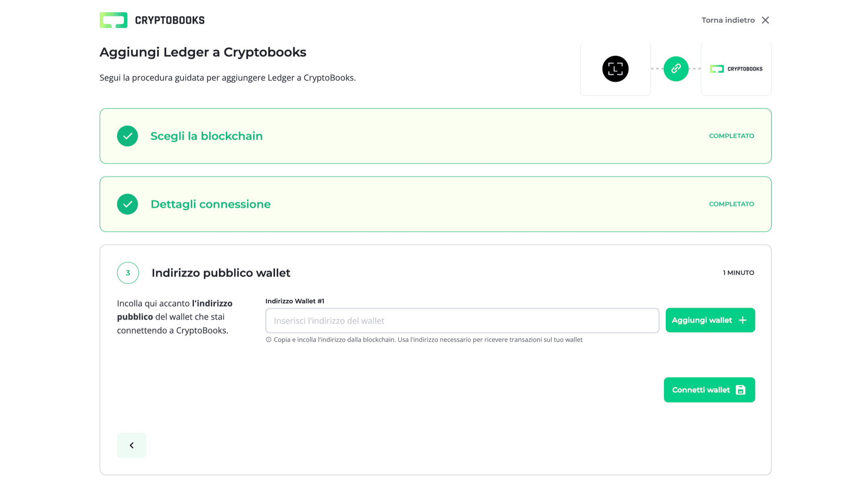Viewport: 868px width, 485px height.
Task: Click the black Ledger logo icon
Action: (x=615, y=69)
